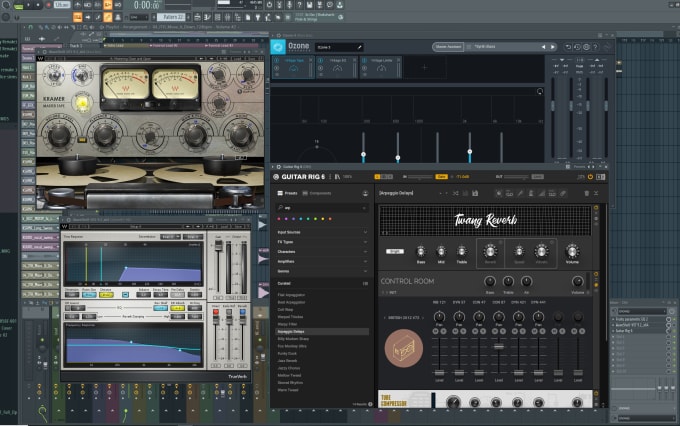The width and height of the screenshot is (680, 426).
Task: Select the Arpeggio Delays preset in list
Action: tap(322, 331)
